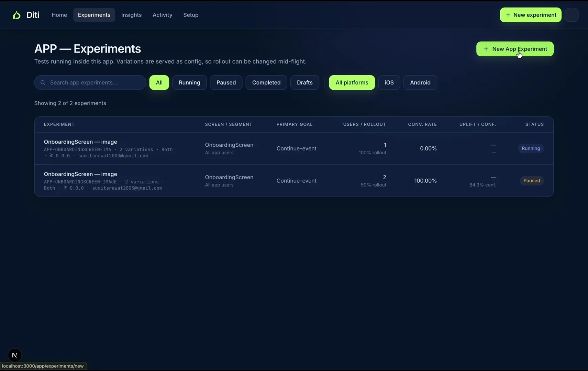Viewport: 588px width, 371px height.
Task: Click the Diti brand name text
Action: pyautogui.click(x=33, y=15)
